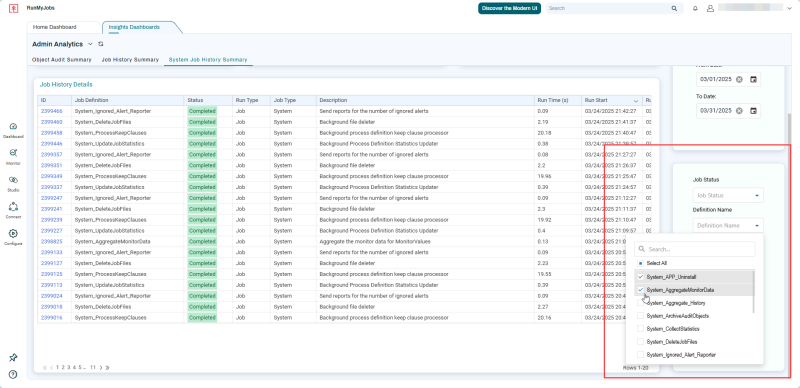The image size is (800, 388).
Task: Click Discover the Modern UI button
Action: tap(509, 8)
